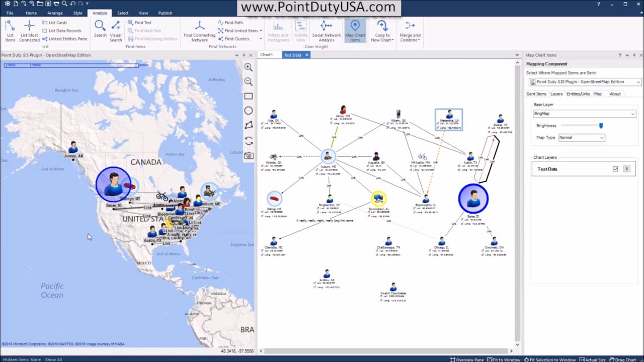644x362 pixels.
Task: Switch to the Style ribbon tab
Action: coord(77,13)
